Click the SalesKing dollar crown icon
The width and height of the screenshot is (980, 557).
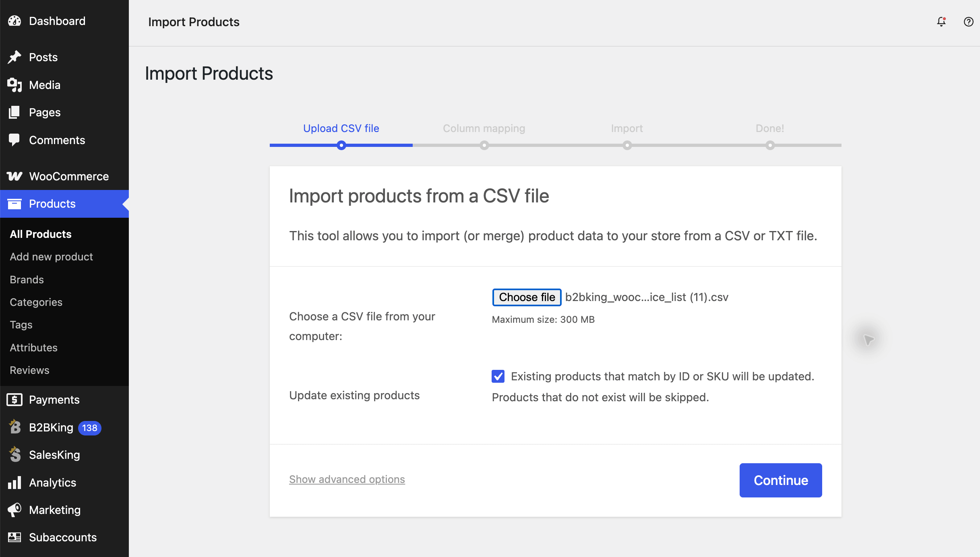(14, 454)
